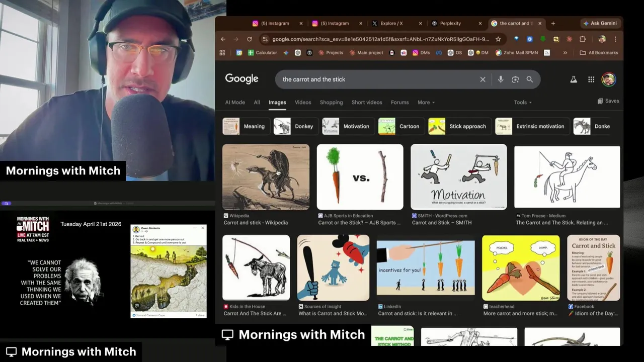This screenshot has height=362, width=644.
Task: Filter images by Motivation chip
Action: coord(348,126)
